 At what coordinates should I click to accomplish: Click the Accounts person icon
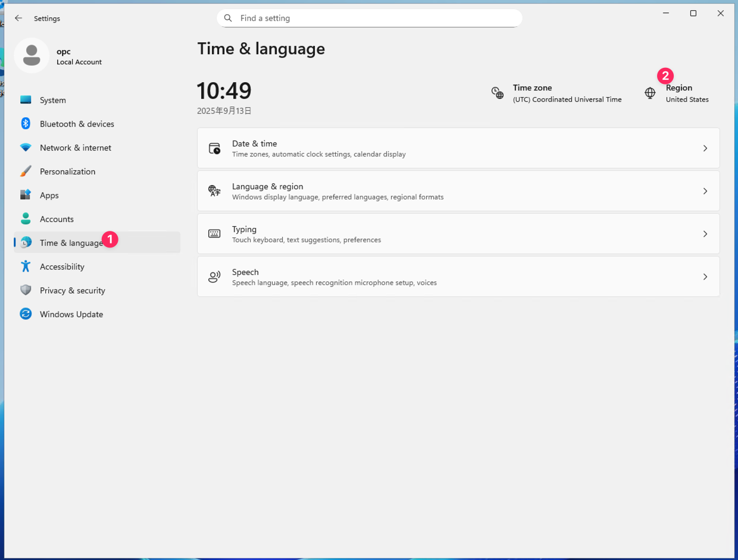point(26,219)
